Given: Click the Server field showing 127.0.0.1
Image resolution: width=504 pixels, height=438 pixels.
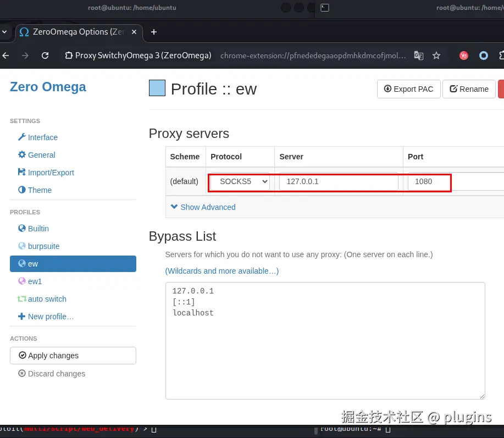Looking at the screenshot, I should tap(339, 181).
